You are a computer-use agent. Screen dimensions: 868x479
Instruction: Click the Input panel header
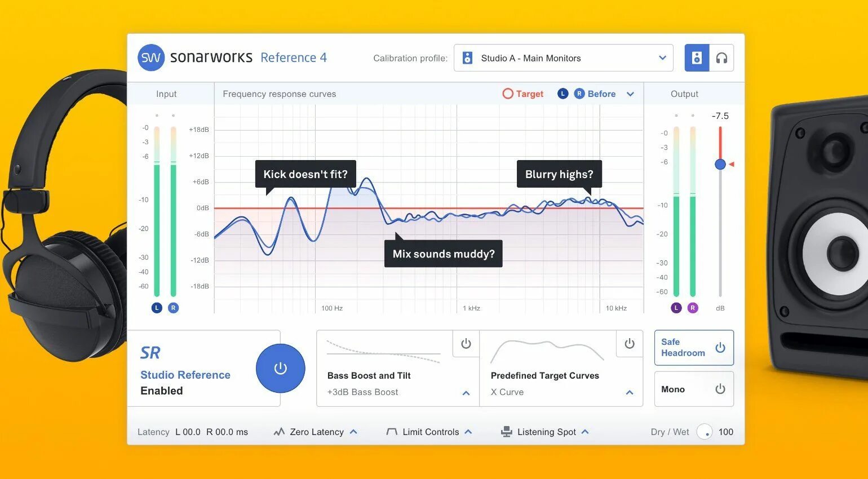click(166, 94)
